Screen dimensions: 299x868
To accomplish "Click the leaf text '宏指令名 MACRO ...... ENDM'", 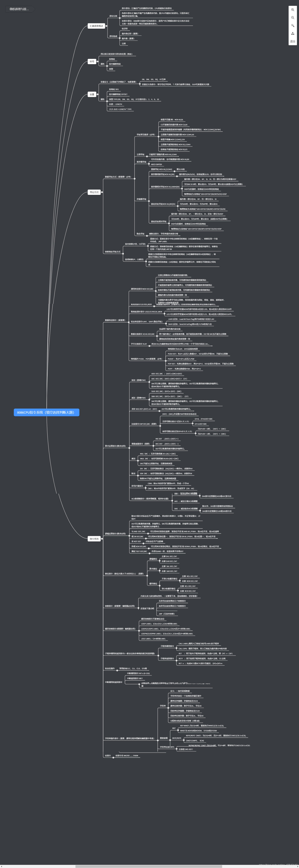I will pos(127,756).
